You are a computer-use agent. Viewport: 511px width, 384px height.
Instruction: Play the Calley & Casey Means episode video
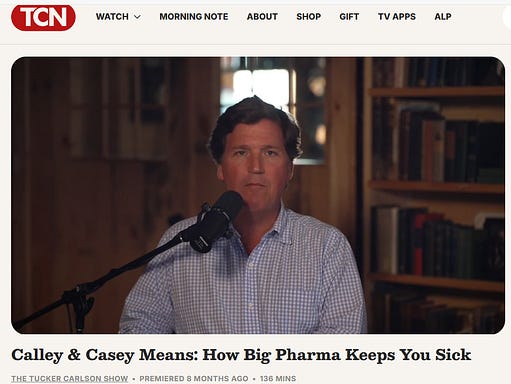(x=258, y=195)
